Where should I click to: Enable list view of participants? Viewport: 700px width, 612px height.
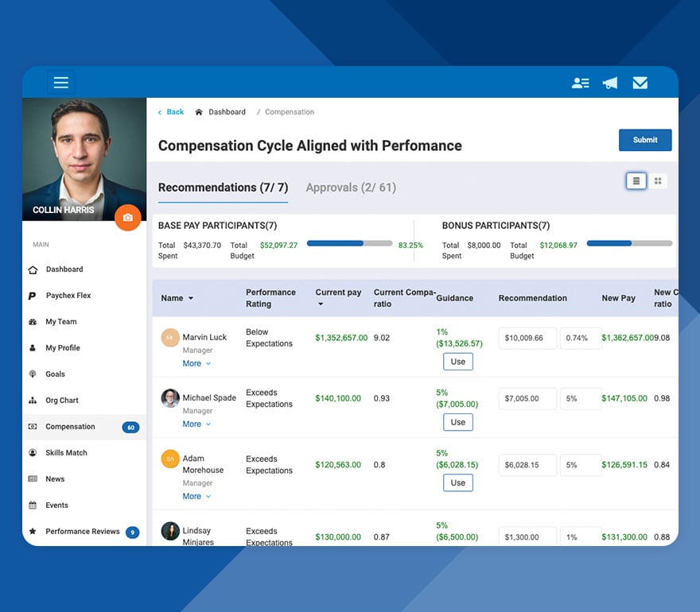tap(636, 181)
